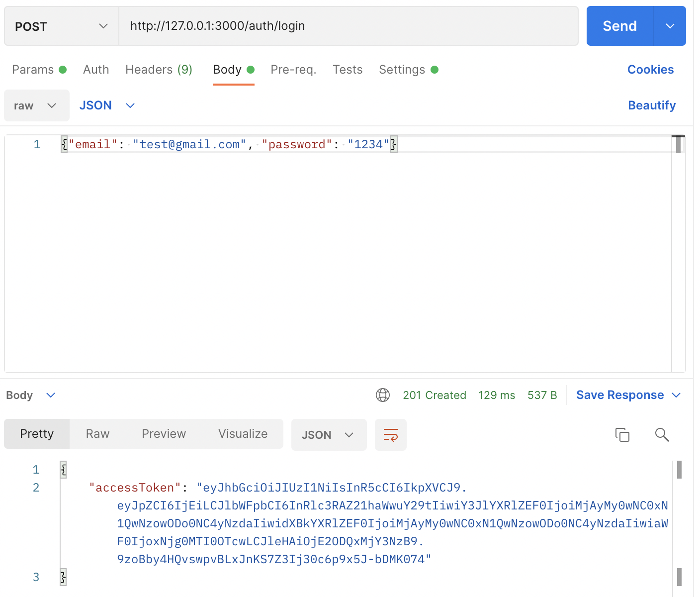Send the request
The width and height of the screenshot is (700, 597).
click(x=620, y=26)
